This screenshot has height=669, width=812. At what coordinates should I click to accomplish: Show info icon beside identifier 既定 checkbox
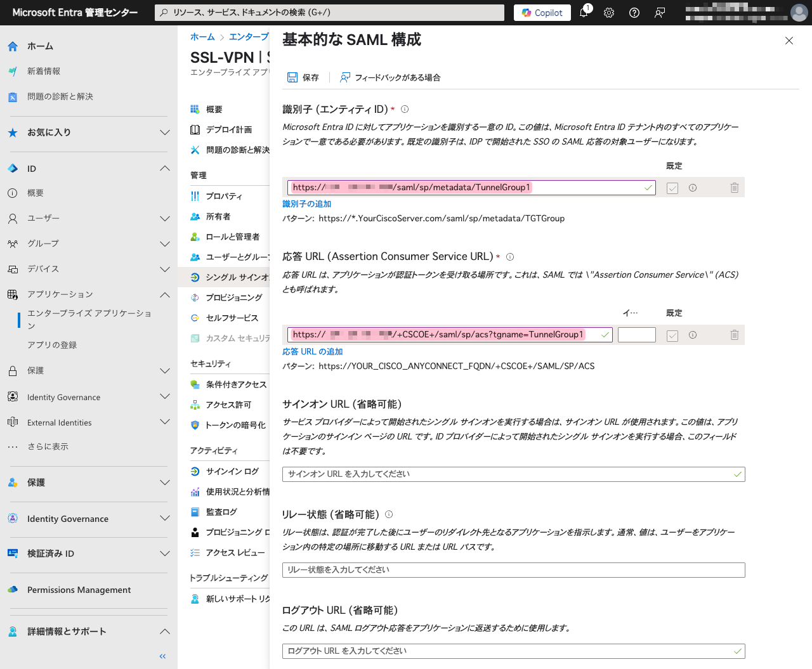coord(693,188)
